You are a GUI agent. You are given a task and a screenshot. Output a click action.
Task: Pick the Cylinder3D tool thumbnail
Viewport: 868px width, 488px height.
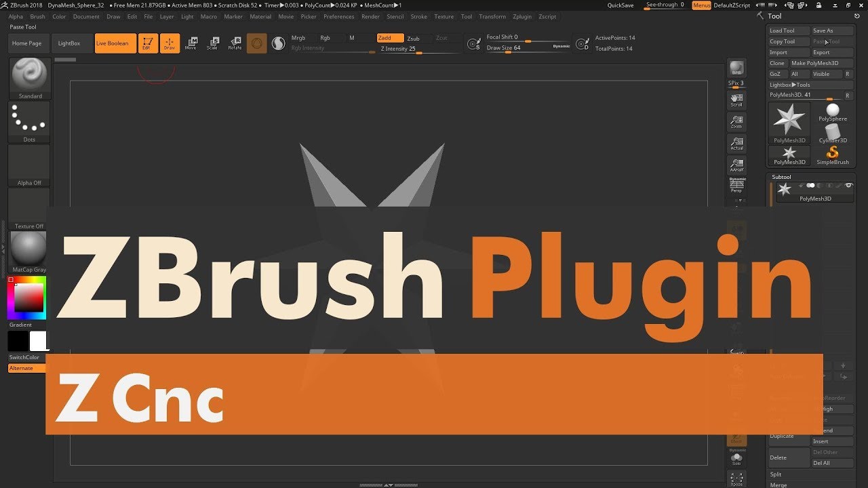tap(833, 134)
